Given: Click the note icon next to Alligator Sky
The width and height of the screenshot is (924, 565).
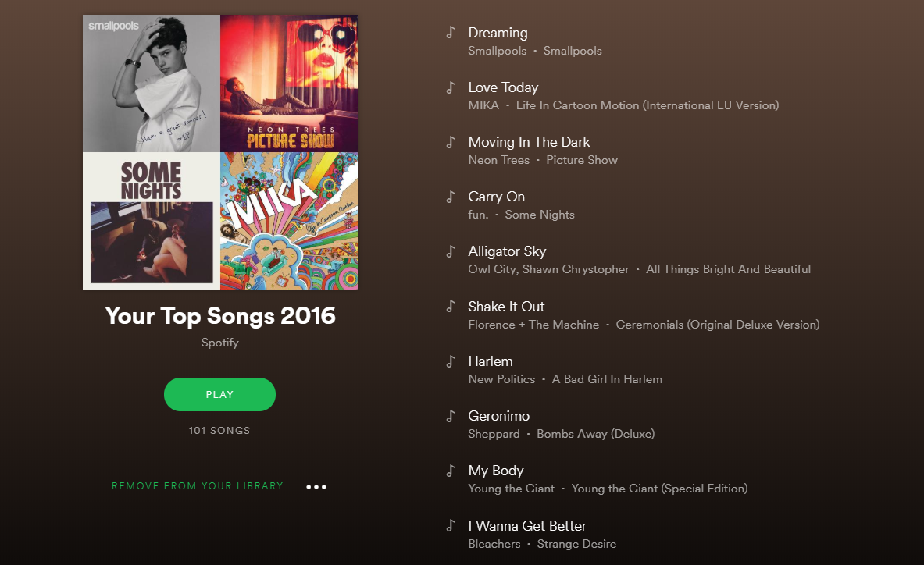Looking at the screenshot, I should (451, 251).
